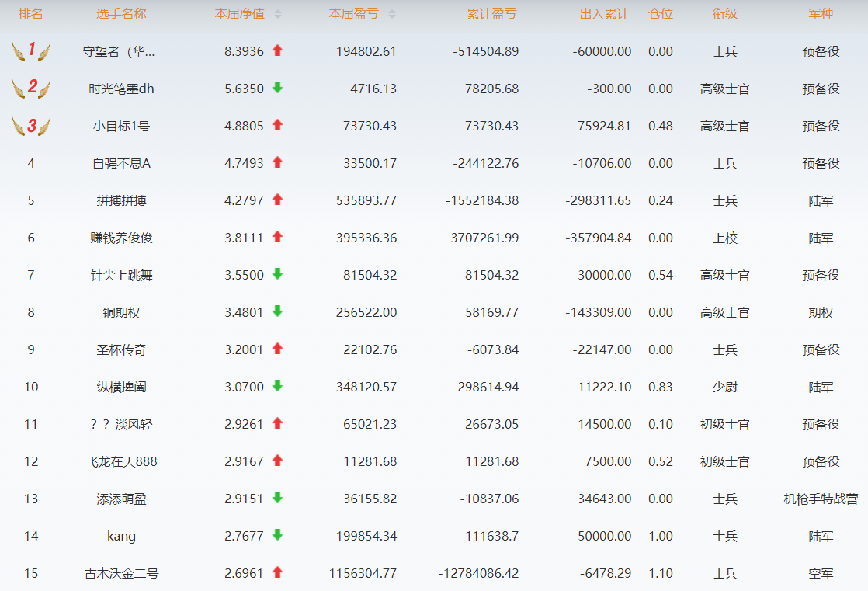Select the 机枪手特战营 cell

coord(821,499)
